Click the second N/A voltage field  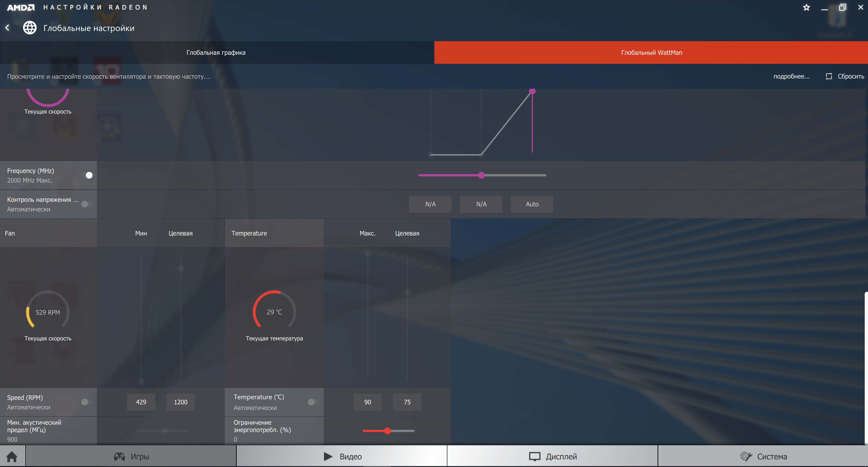coord(481,204)
